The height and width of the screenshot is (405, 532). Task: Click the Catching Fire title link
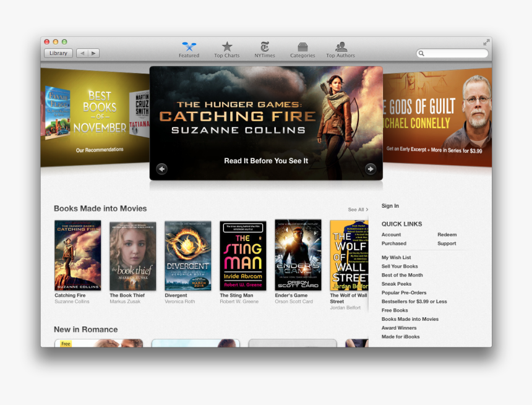pyautogui.click(x=71, y=296)
